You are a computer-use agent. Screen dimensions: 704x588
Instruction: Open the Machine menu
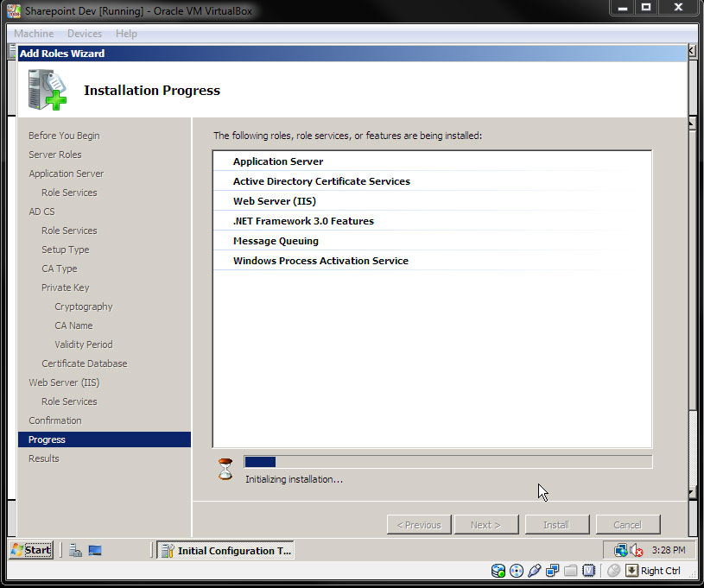click(34, 34)
